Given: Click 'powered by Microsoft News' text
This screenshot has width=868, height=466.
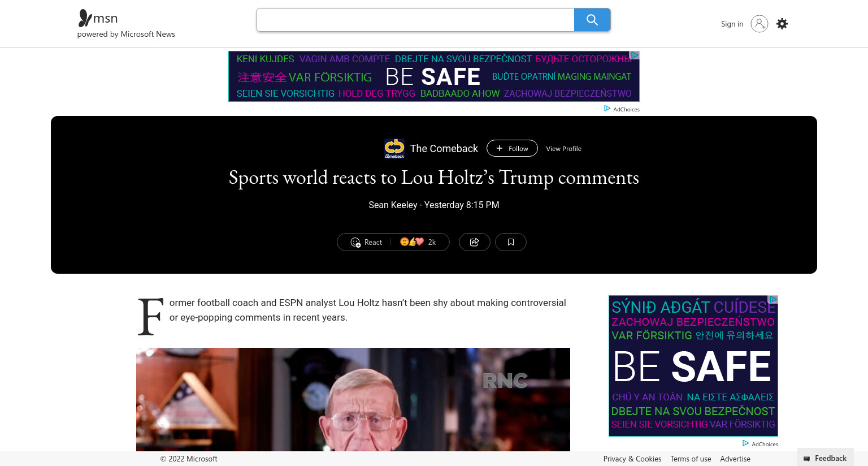Looking at the screenshot, I should pyautogui.click(x=126, y=34).
